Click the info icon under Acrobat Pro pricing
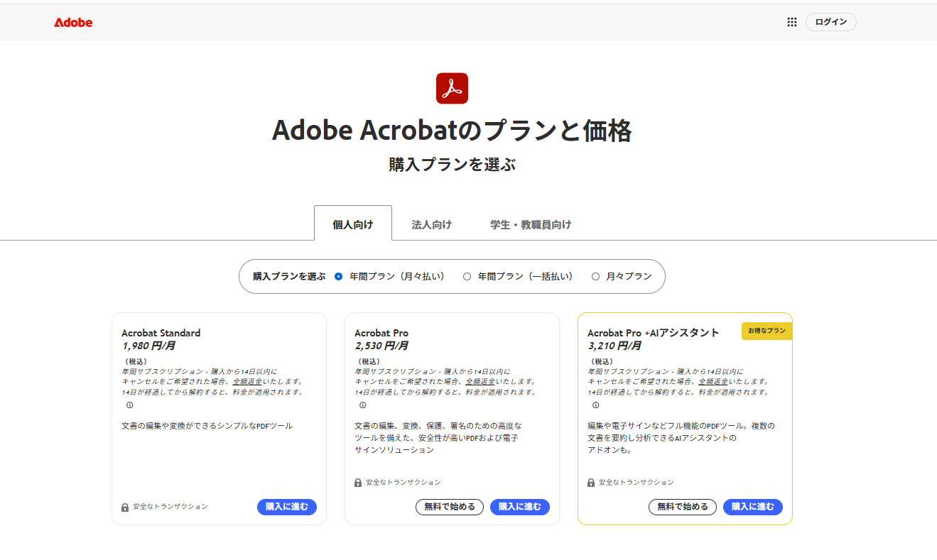This screenshot has height=560, width=937. 362,405
